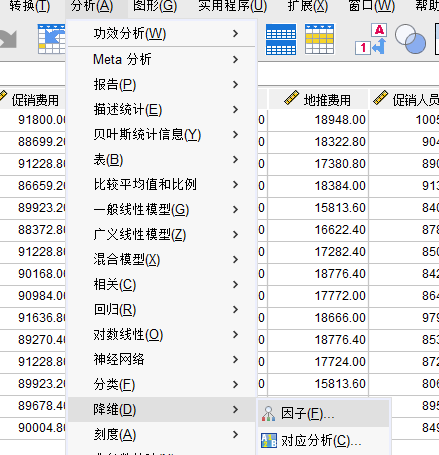Expand the 相关(C) submenu
The width and height of the screenshot is (439, 455).
pyautogui.click(x=162, y=285)
